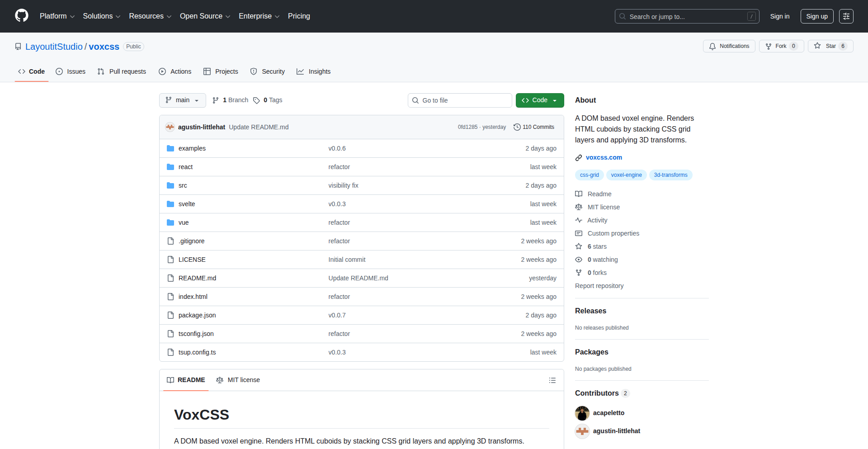Click the command palette icon in header
Screen dimensions: 868x449
pos(846,16)
